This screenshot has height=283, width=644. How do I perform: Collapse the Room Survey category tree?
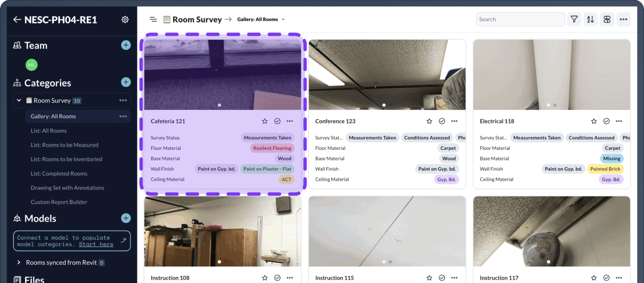click(19, 100)
